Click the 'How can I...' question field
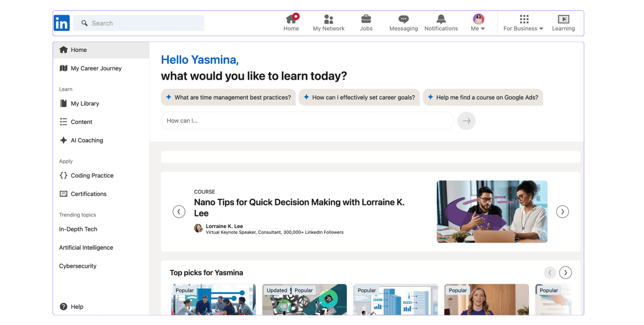The image size is (644, 325). pos(308,121)
